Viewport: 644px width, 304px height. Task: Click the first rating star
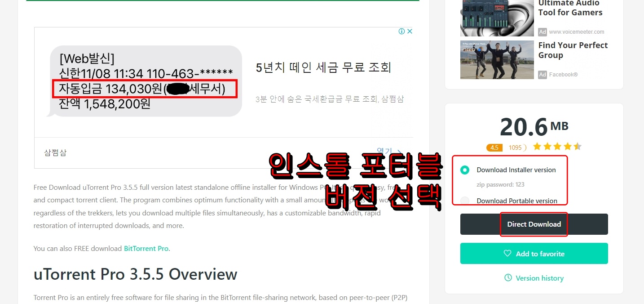(537, 147)
